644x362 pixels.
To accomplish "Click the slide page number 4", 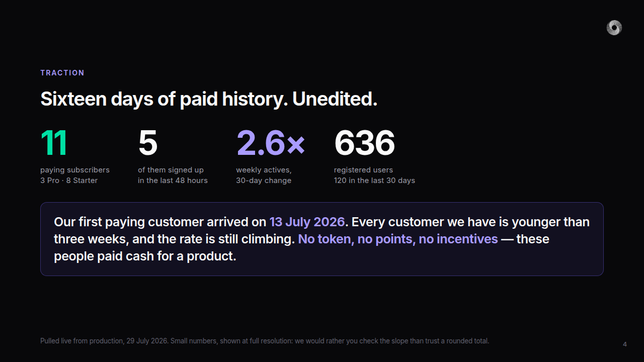I will (625, 344).
